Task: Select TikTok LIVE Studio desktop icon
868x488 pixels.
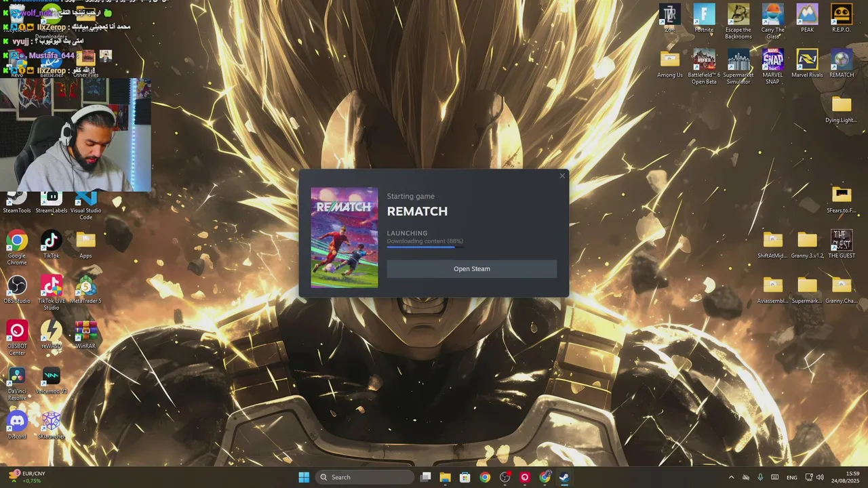Action: pyautogui.click(x=52, y=293)
